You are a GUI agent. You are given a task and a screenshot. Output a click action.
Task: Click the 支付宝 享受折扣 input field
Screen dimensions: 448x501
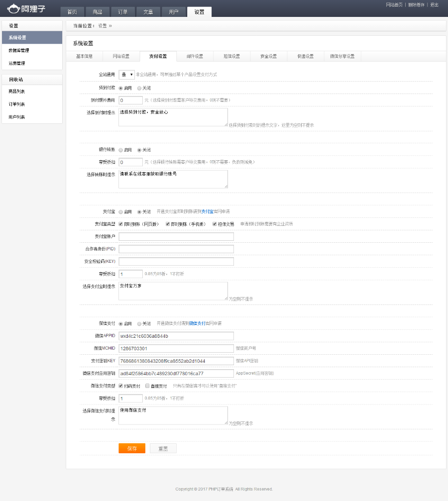point(130,274)
